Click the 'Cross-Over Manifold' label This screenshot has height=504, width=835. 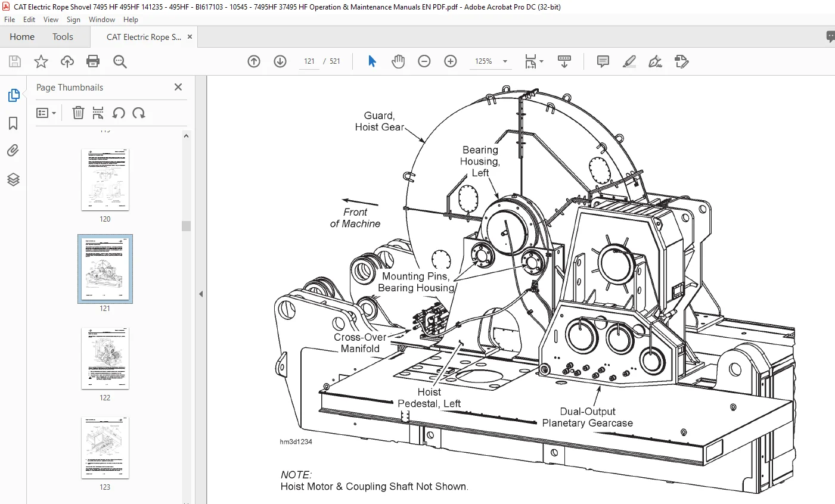pyautogui.click(x=360, y=343)
